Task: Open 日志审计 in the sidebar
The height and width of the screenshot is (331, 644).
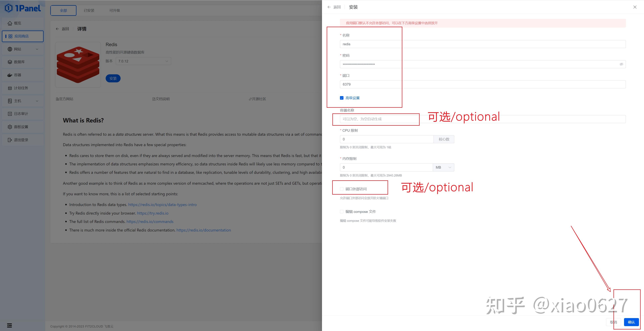Action: pyautogui.click(x=23, y=114)
